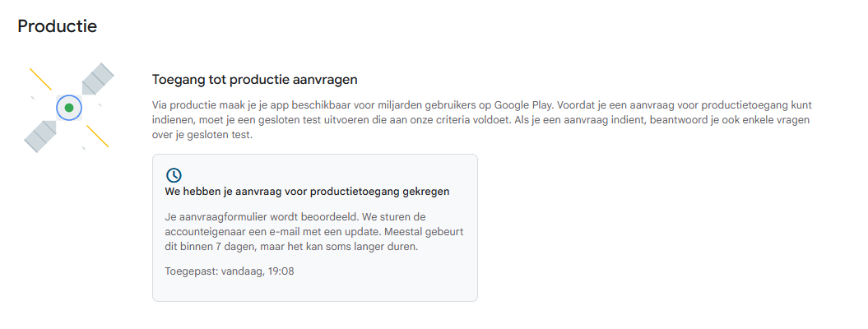Click the yellow line above the satellite
Screen dimensions: 868x329
40,79
